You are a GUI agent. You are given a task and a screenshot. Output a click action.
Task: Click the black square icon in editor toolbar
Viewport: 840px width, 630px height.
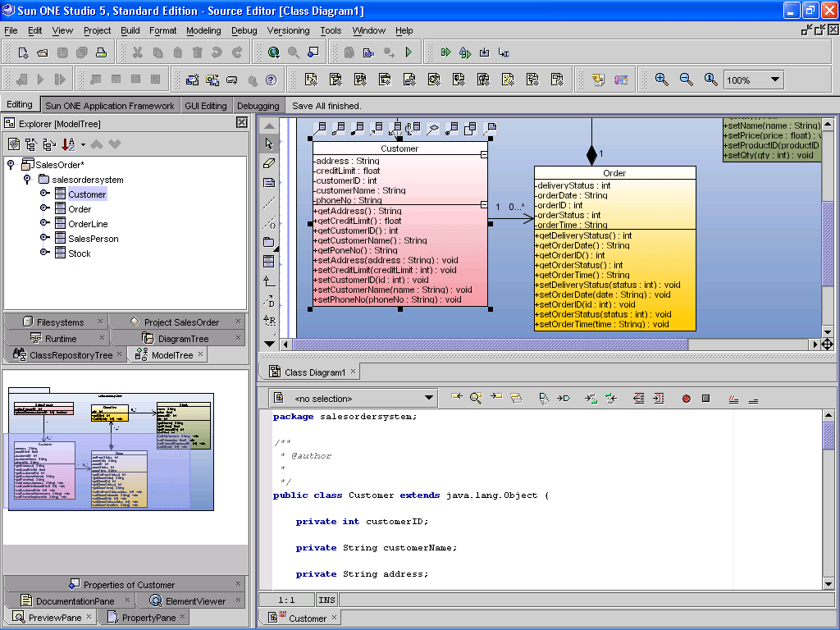tap(706, 399)
